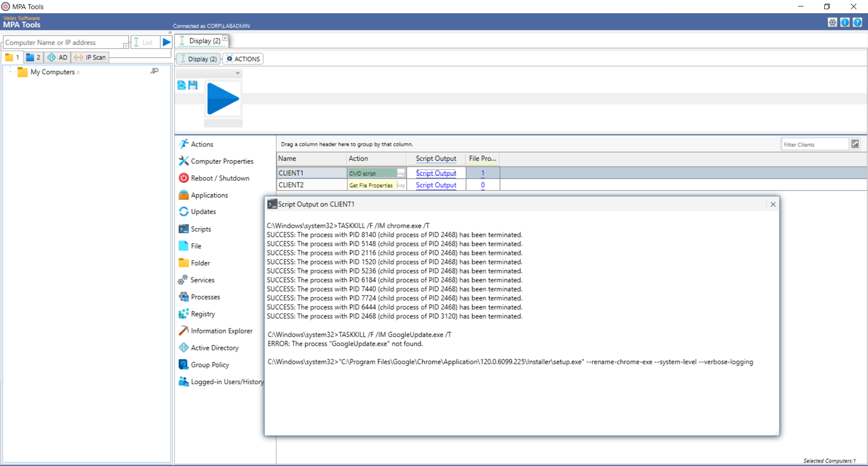The image size is (868, 466).
Task: Open settings with the gear icon
Action: coord(832,22)
